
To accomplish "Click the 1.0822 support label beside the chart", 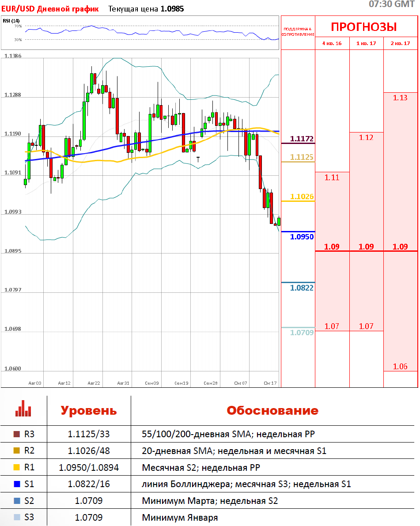I will point(302,288).
